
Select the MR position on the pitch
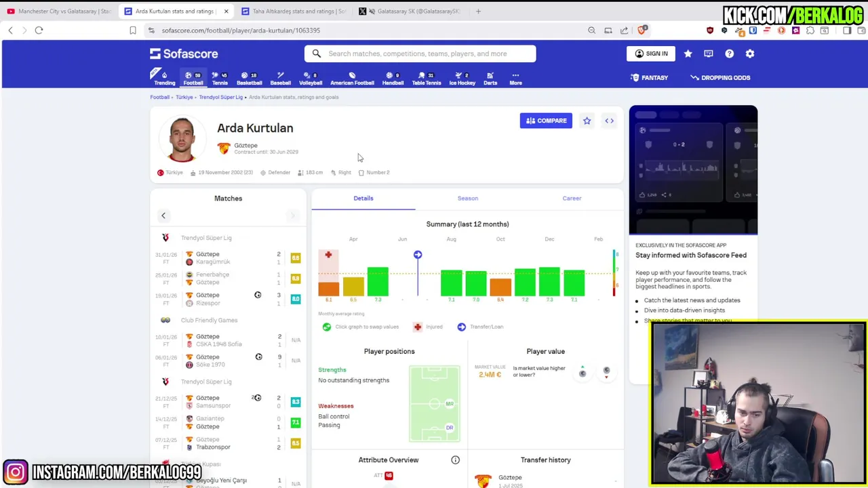(449, 404)
